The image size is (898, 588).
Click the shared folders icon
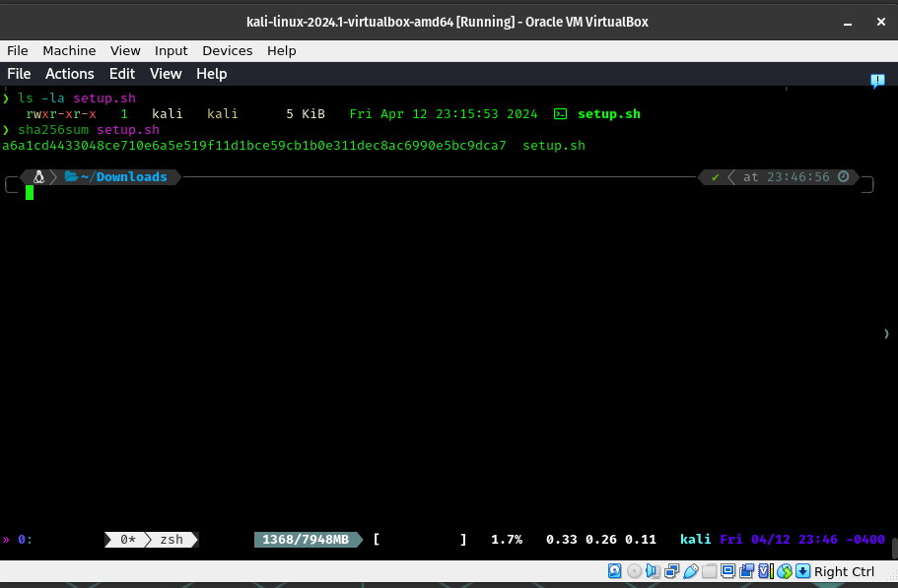710,571
